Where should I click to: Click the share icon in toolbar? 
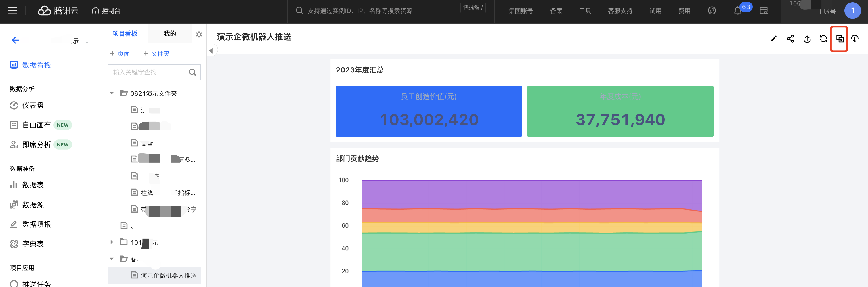coord(790,39)
